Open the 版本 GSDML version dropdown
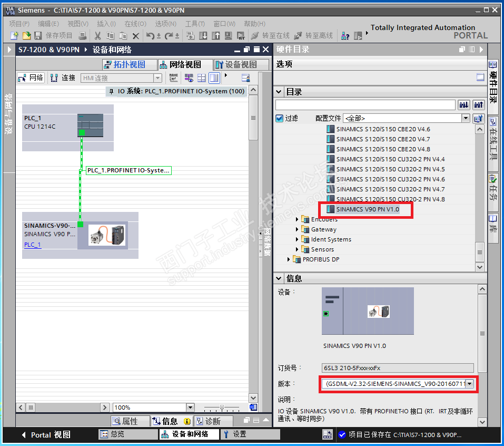This screenshot has width=504, height=446. click(x=470, y=384)
